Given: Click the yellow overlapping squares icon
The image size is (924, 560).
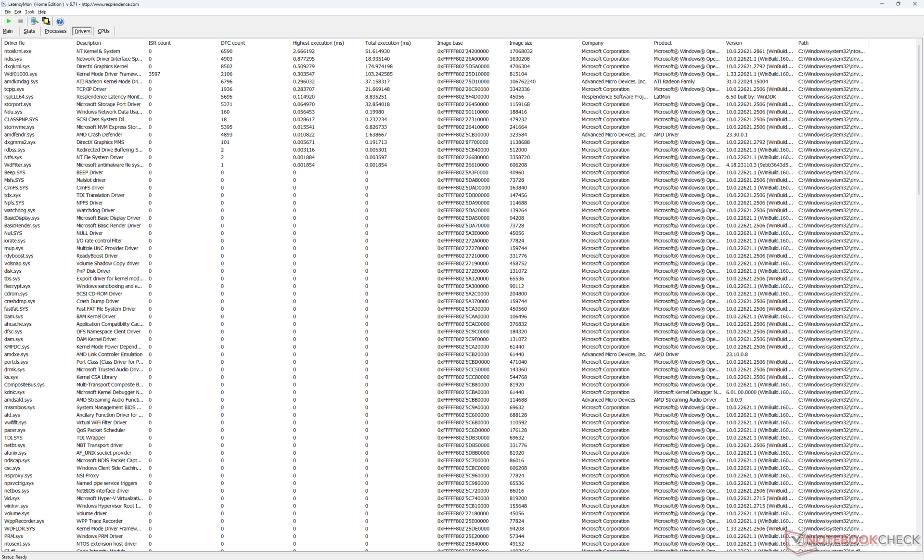Looking at the screenshot, I should click(46, 21).
